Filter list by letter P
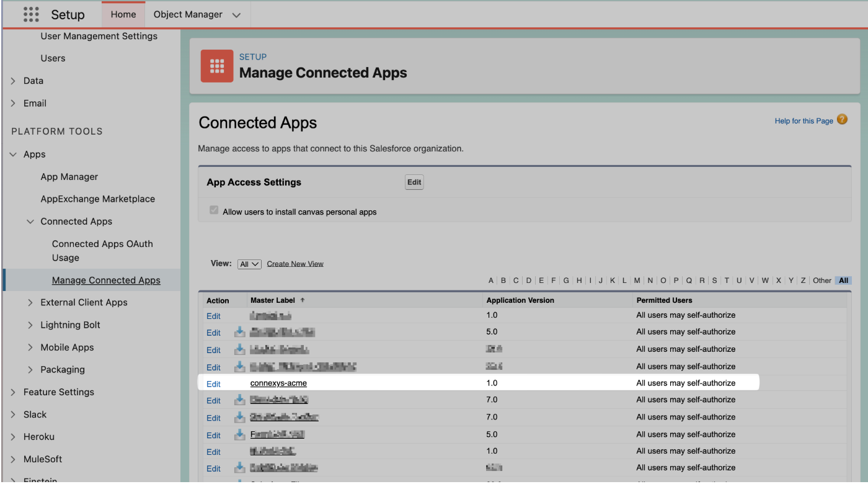 click(676, 280)
